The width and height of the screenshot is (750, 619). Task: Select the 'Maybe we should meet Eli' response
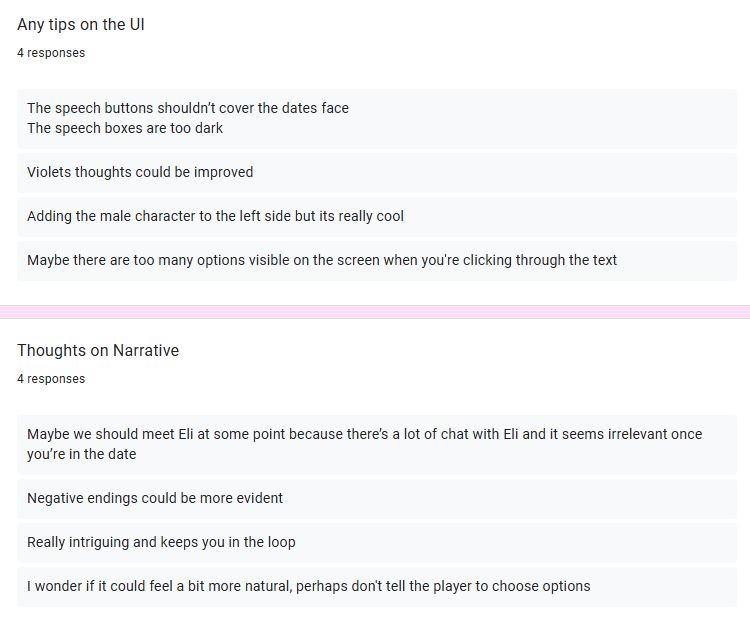(x=377, y=444)
